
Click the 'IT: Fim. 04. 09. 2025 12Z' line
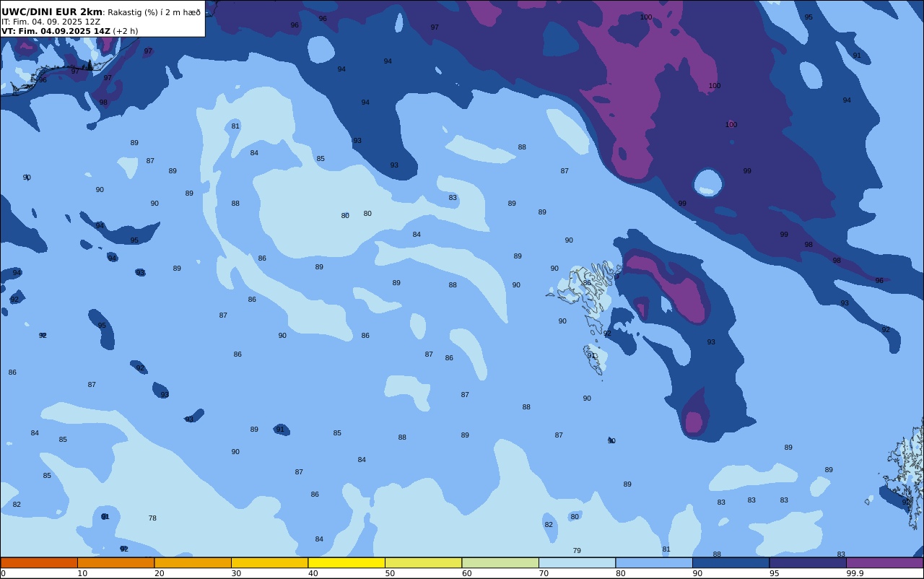(x=51, y=22)
